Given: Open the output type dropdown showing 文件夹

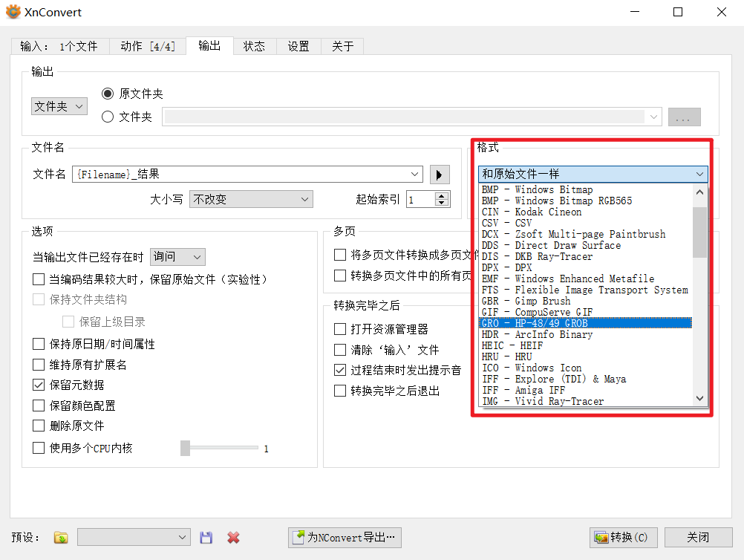Looking at the screenshot, I should pyautogui.click(x=59, y=106).
